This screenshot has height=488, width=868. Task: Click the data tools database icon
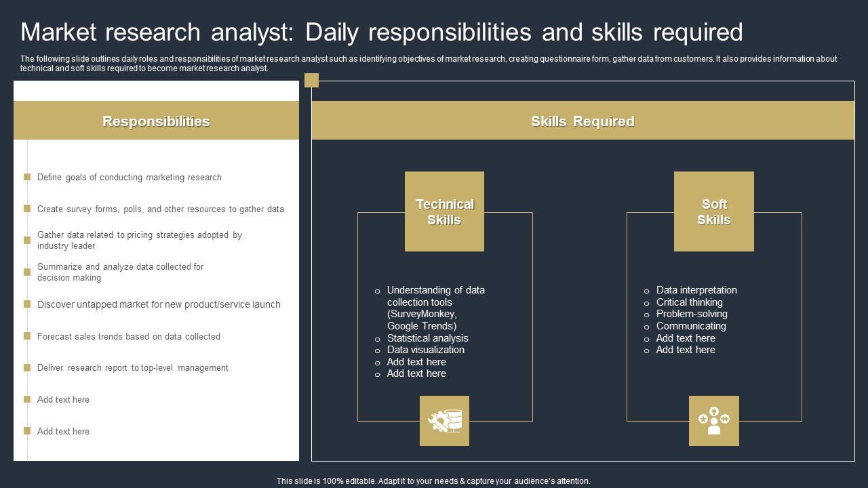444,421
